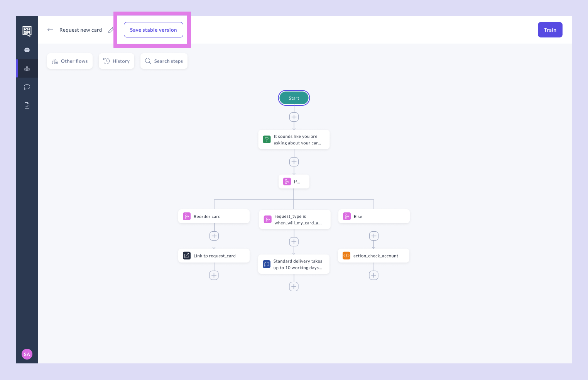Click the Search steps field
The image size is (588, 380).
pyautogui.click(x=164, y=61)
